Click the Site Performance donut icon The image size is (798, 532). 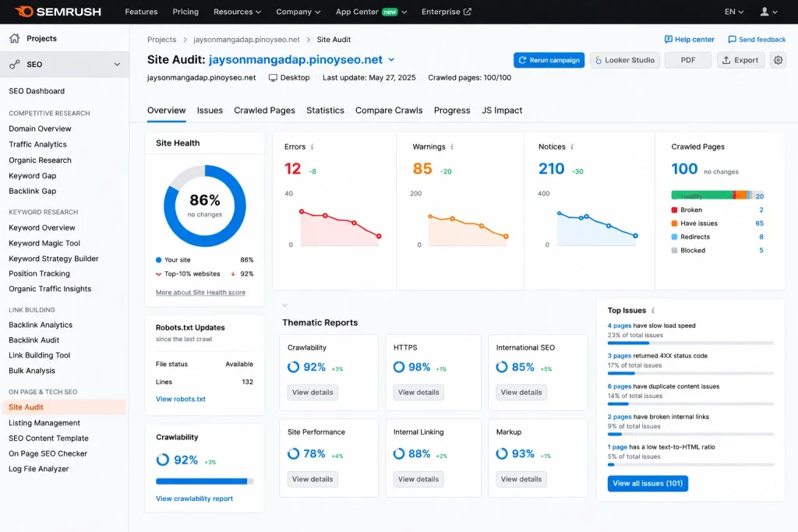[294, 453]
